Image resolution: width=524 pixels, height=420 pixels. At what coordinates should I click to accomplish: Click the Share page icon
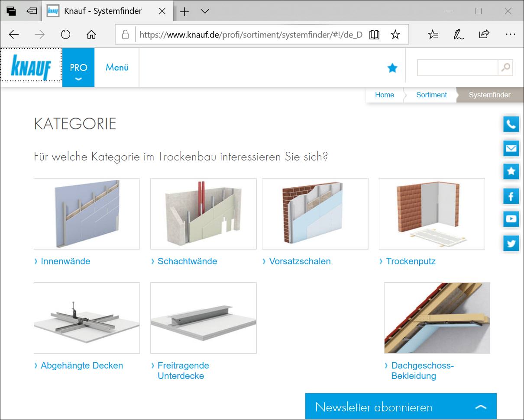[x=484, y=35]
